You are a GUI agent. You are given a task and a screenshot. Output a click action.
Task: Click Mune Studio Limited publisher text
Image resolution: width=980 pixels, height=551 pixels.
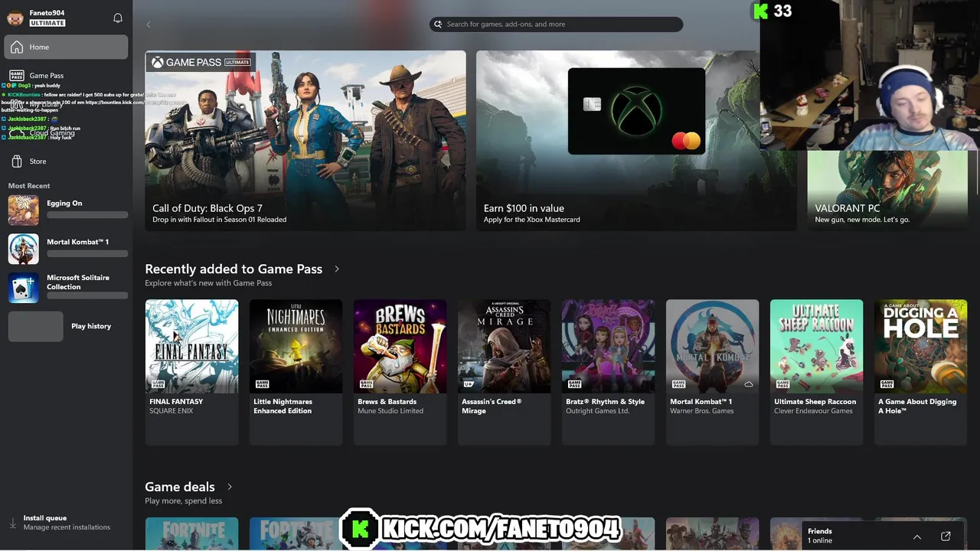390,411
